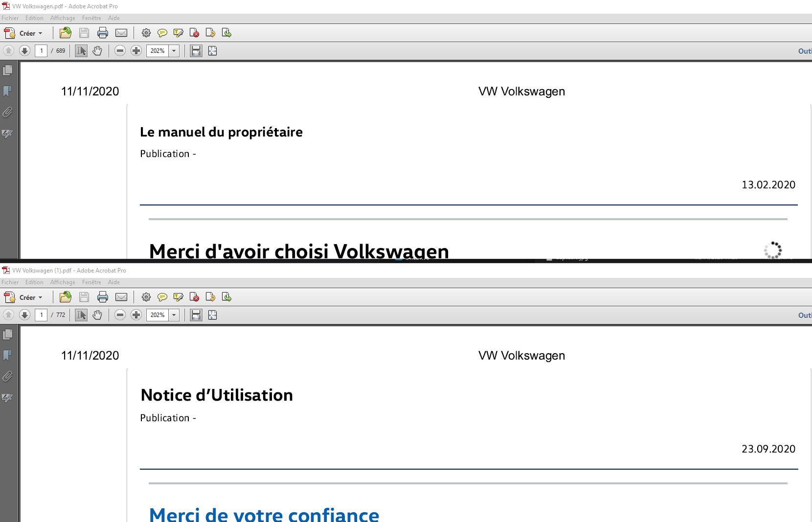Go to next page in top window
This screenshot has height=522, width=812.
(x=24, y=50)
